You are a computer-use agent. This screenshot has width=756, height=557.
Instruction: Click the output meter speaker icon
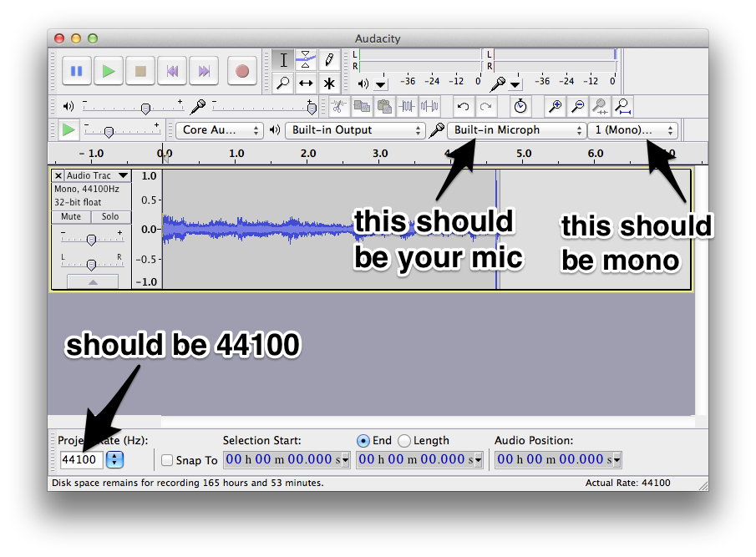point(363,84)
